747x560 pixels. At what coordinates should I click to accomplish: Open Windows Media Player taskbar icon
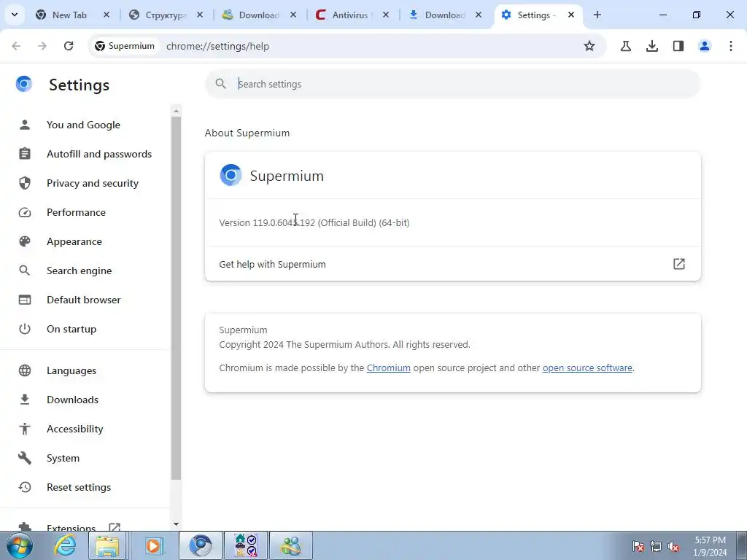pos(154,545)
